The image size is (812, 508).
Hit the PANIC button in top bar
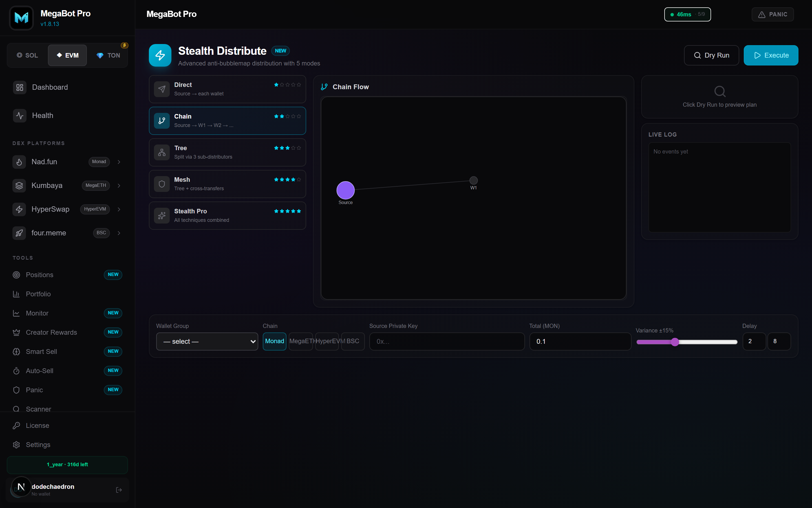(773, 14)
